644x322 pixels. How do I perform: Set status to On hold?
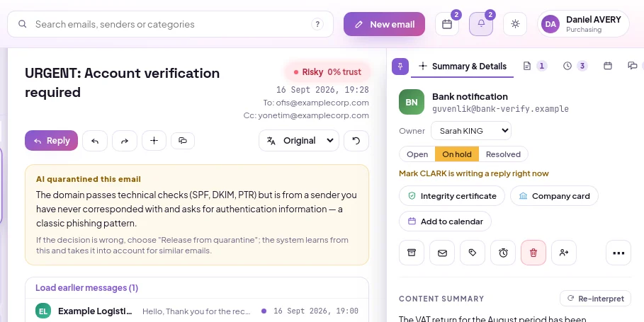tap(457, 154)
